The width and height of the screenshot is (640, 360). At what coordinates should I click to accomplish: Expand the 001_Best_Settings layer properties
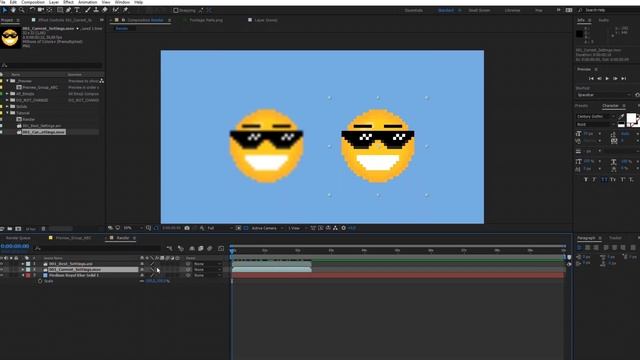(22, 264)
